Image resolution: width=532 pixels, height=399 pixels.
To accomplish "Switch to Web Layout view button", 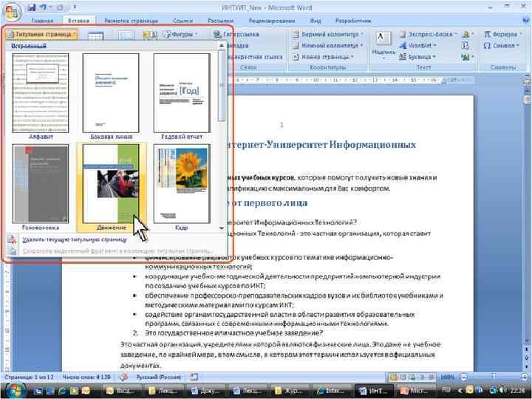I will tap(412, 377).
